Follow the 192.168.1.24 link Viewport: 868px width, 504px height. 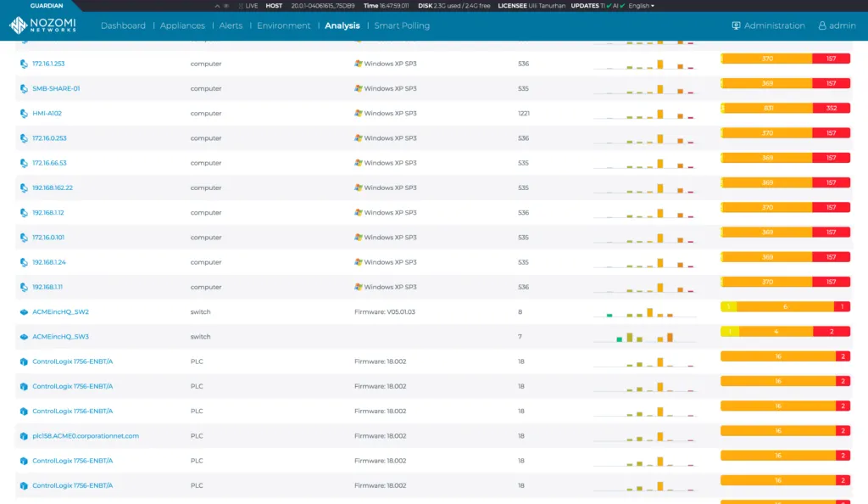(x=48, y=262)
